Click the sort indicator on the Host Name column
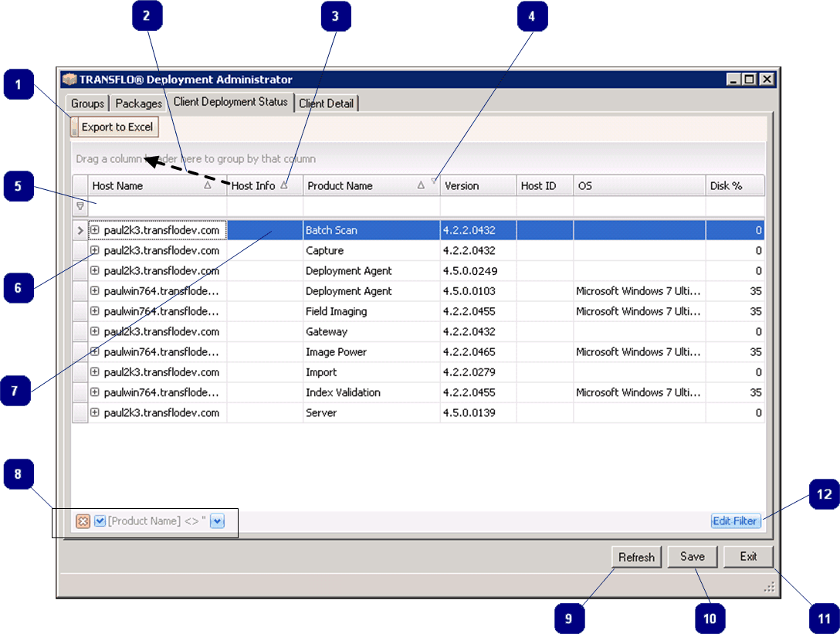 207,185
